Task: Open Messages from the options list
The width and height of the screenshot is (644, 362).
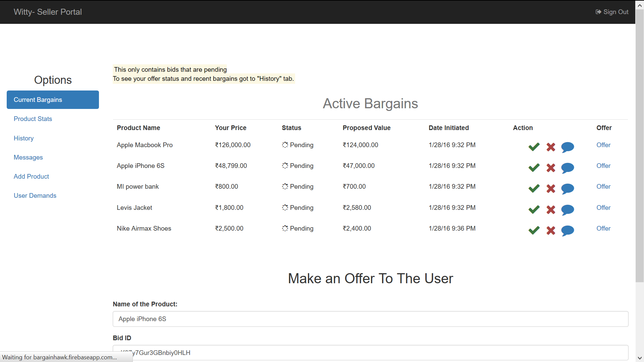Action: [x=28, y=157]
